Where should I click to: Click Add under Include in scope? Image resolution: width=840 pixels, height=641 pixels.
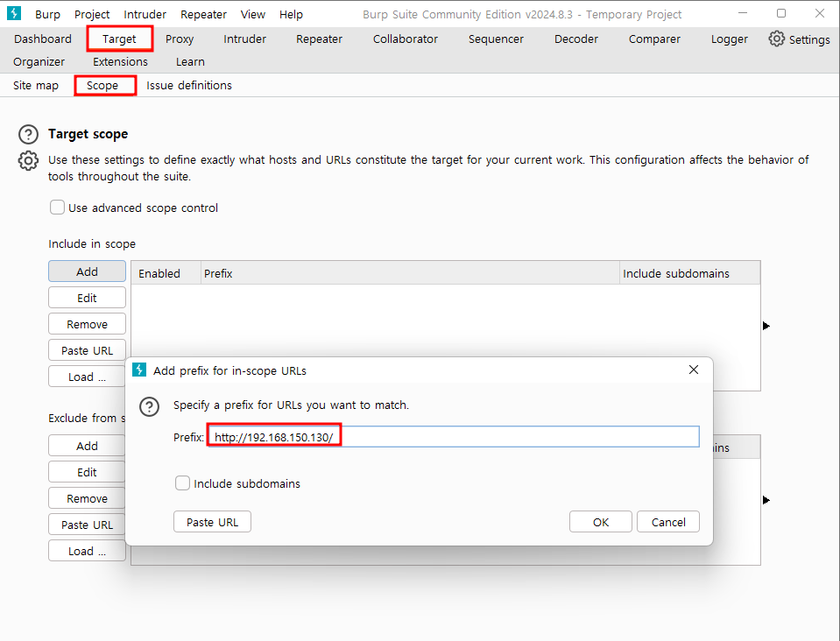point(88,271)
